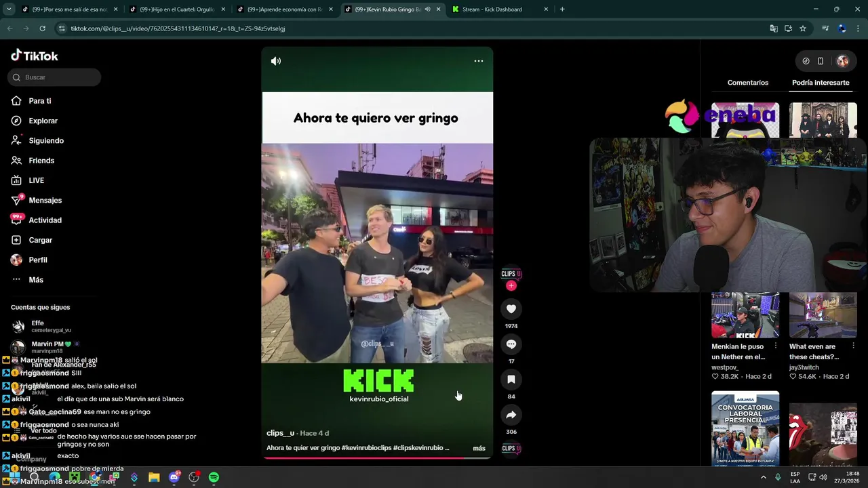Go back in Chrome

tap(9, 28)
